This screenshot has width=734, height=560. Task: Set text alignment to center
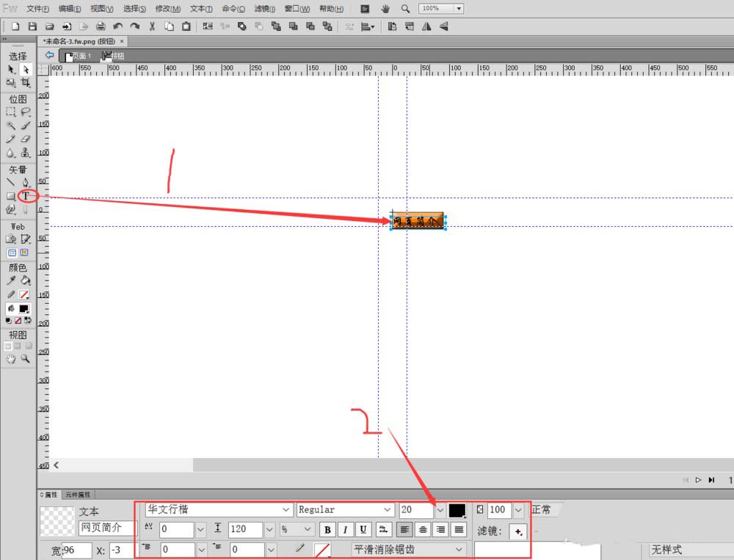point(423,530)
